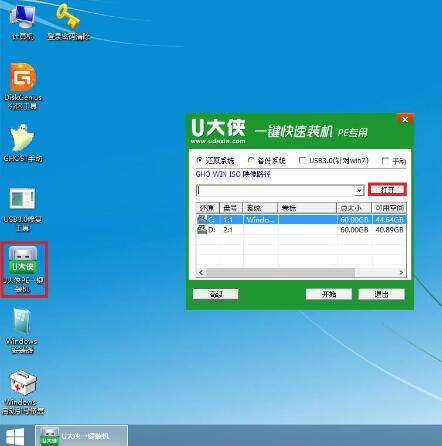Open the DiskGenius partition tool icon
Image resolution: width=442 pixels, height=446 pixels.
pyautogui.click(x=23, y=87)
